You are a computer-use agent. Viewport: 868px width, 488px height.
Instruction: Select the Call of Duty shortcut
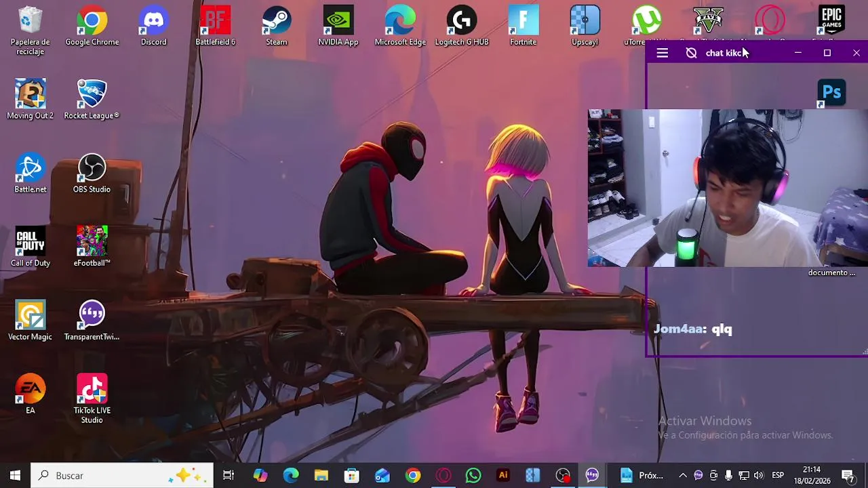[x=30, y=248]
